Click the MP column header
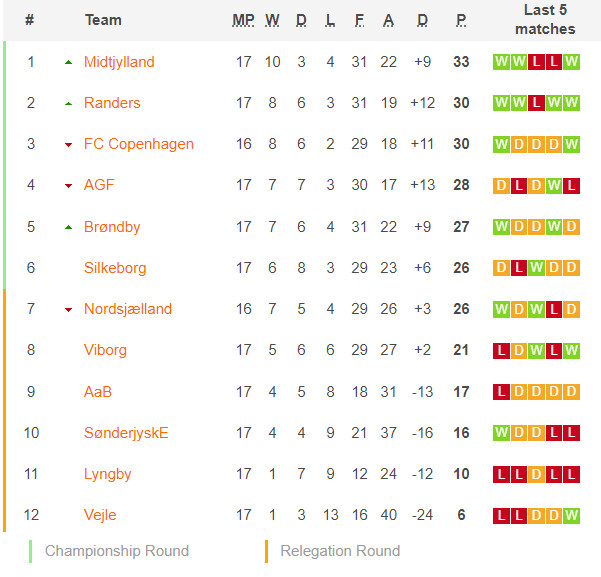Viewport: 601px width, 577px height. coord(243,20)
